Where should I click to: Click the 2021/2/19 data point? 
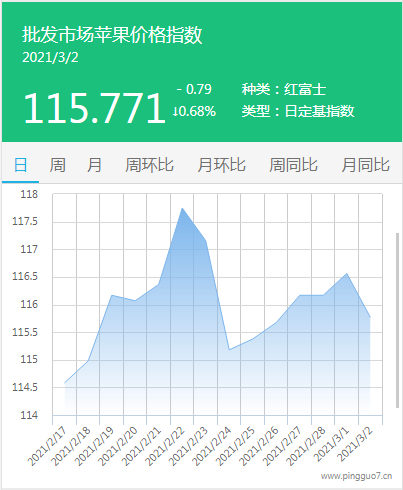click(x=112, y=295)
